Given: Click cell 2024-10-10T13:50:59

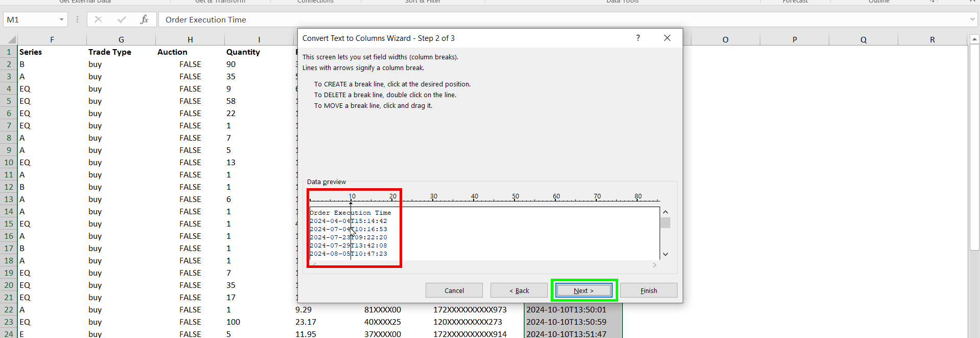Looking at the screenshot, I should pos(573,322).
